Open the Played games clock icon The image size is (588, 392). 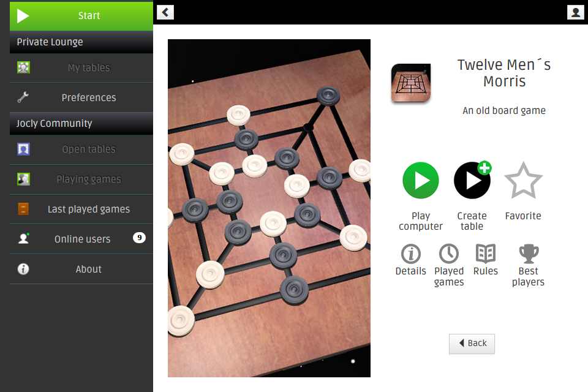[x=449, y=254]
